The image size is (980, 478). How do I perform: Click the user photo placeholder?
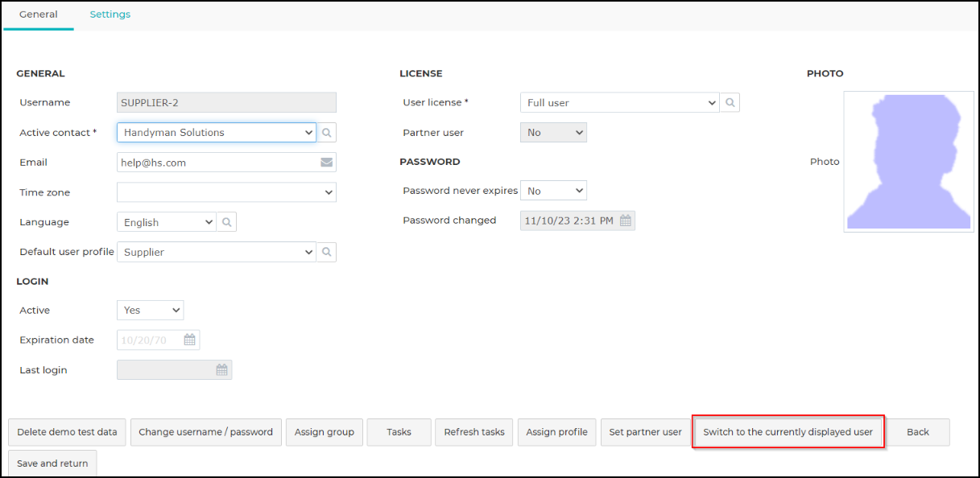click(x=908, y=162)
